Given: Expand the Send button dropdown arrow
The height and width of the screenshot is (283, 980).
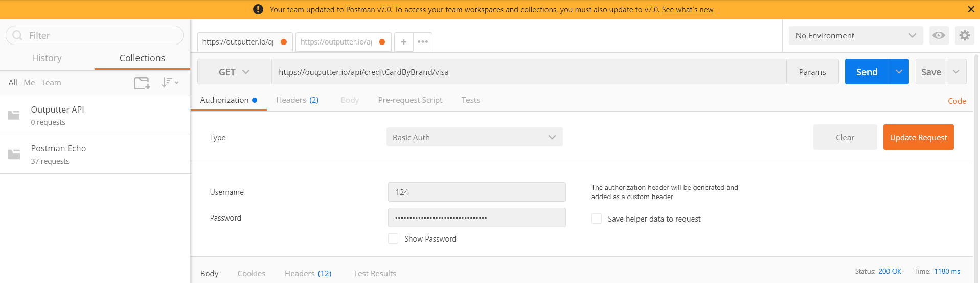Looking at the screenshot, I should (x=899, y=72).
